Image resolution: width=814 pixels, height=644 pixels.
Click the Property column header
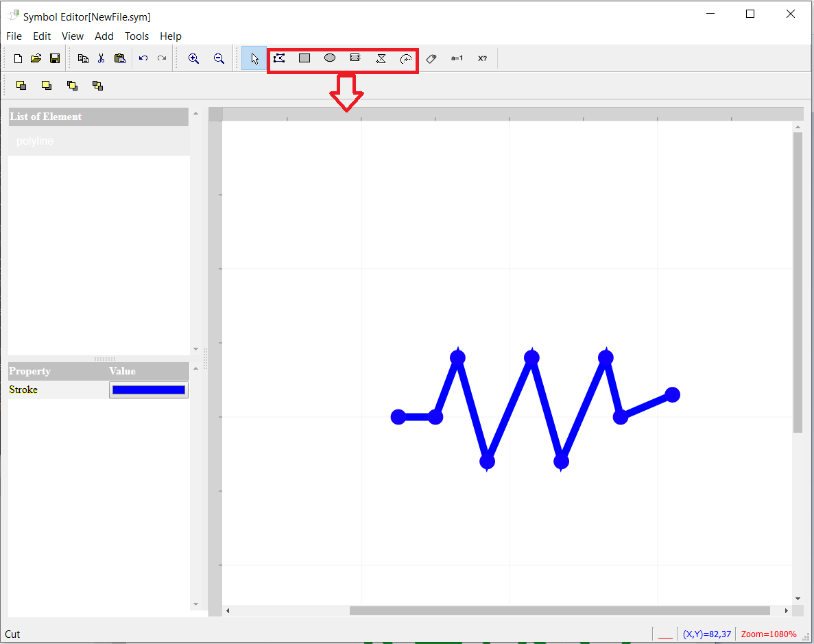[29, 371]
